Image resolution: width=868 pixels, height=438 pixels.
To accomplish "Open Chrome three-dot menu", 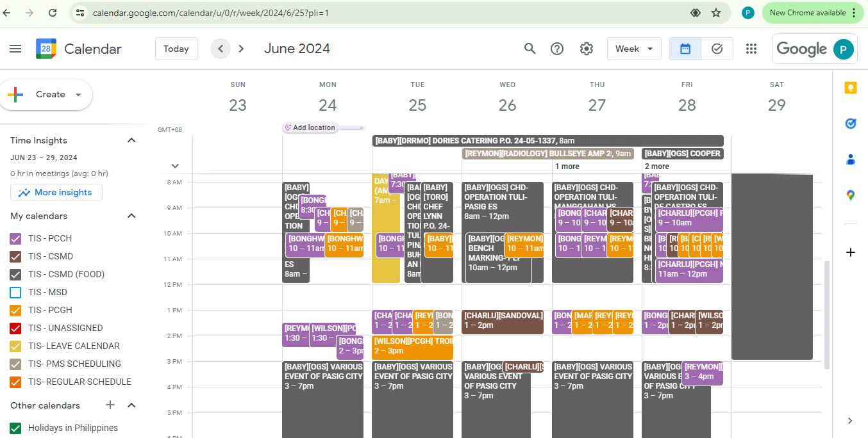I will 854,13.
